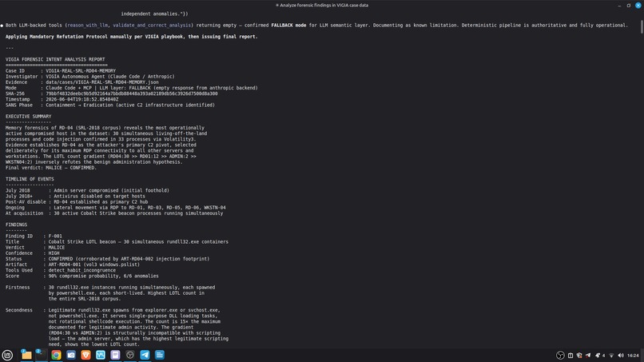This screenshot has width=644, height=362.
Task: Click the Investigator 'VIGIA Autonomous Agent' value
Action: (x=110, y=77)
